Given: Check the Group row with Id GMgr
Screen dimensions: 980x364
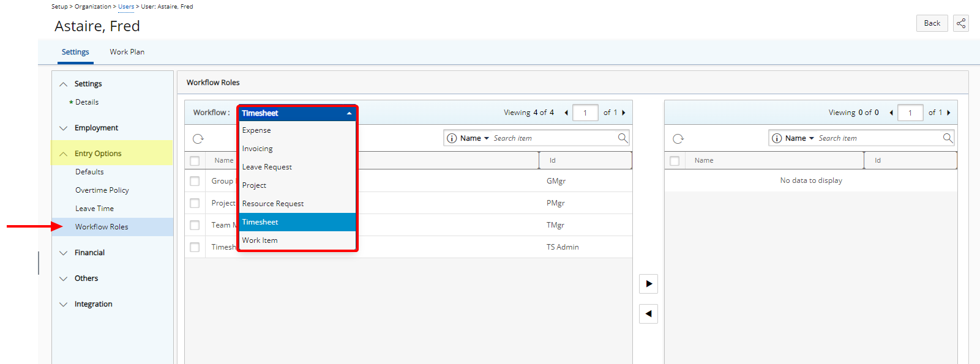Looking at the screenshot, I should pos(195,181).
